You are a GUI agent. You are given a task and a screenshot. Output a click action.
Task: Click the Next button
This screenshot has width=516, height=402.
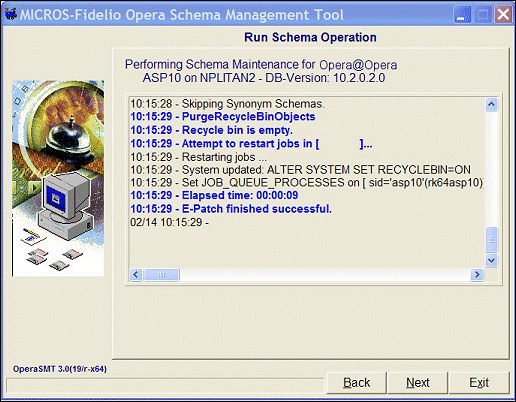tap(418, 383)
